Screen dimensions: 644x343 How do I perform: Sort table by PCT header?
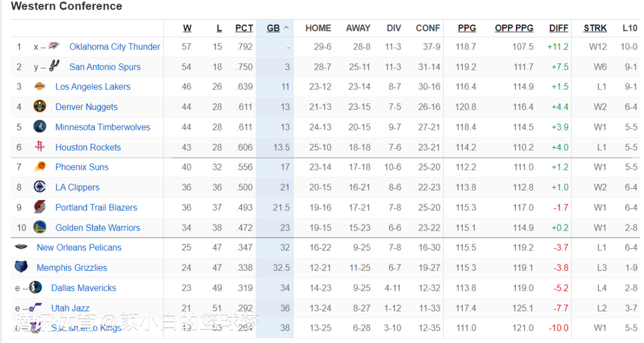click(244, 28)
